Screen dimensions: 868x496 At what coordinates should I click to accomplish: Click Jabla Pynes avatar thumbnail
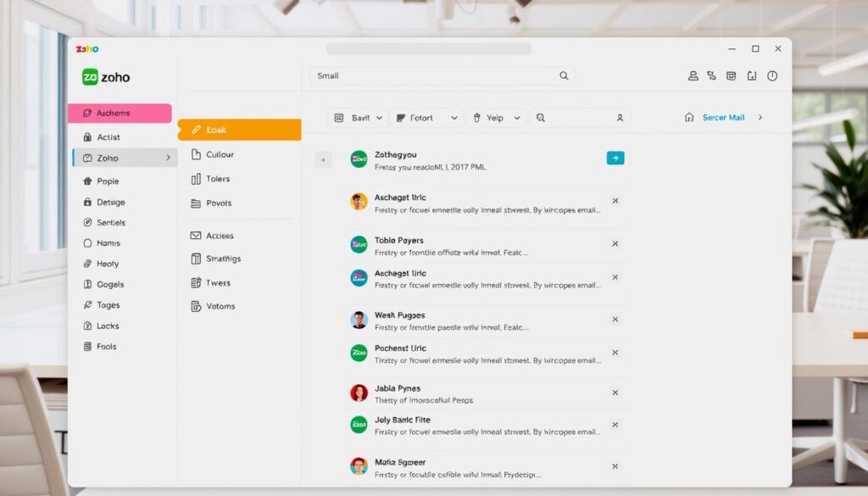[x=359, y=393]
